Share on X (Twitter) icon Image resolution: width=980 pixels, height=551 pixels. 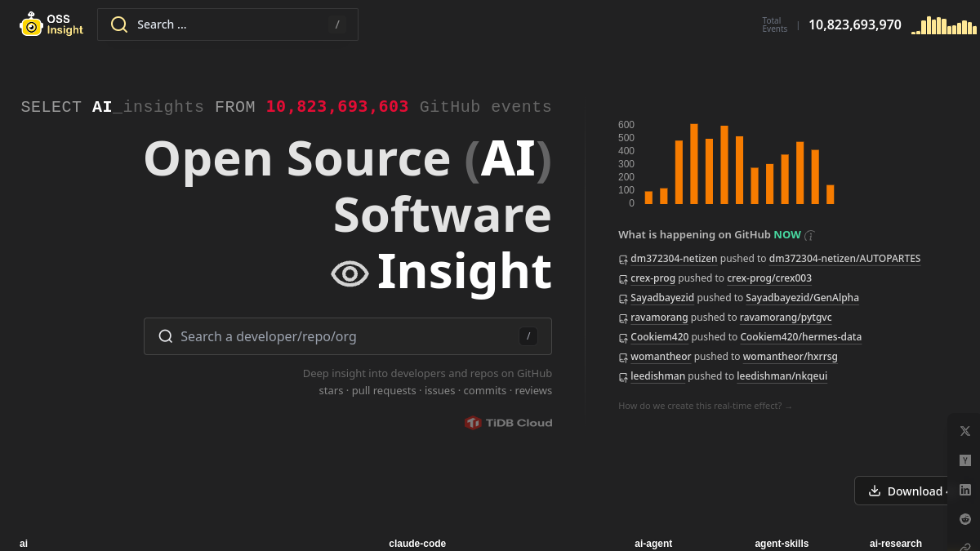click(965, 431)
